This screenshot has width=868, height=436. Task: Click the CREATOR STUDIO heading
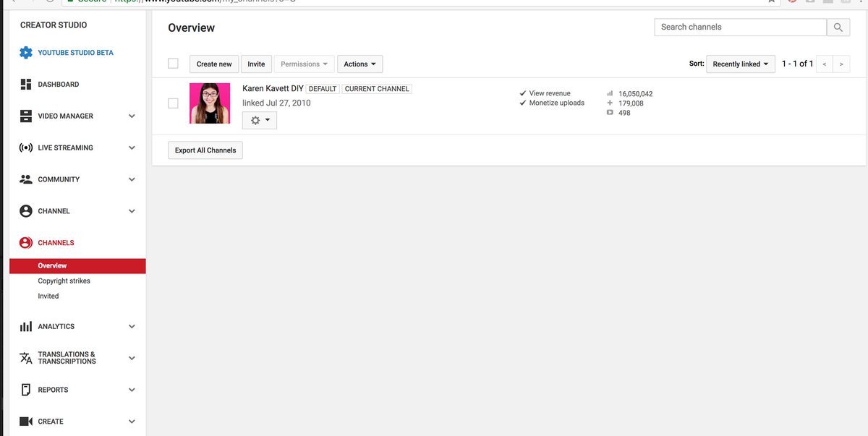coord(54,25)
